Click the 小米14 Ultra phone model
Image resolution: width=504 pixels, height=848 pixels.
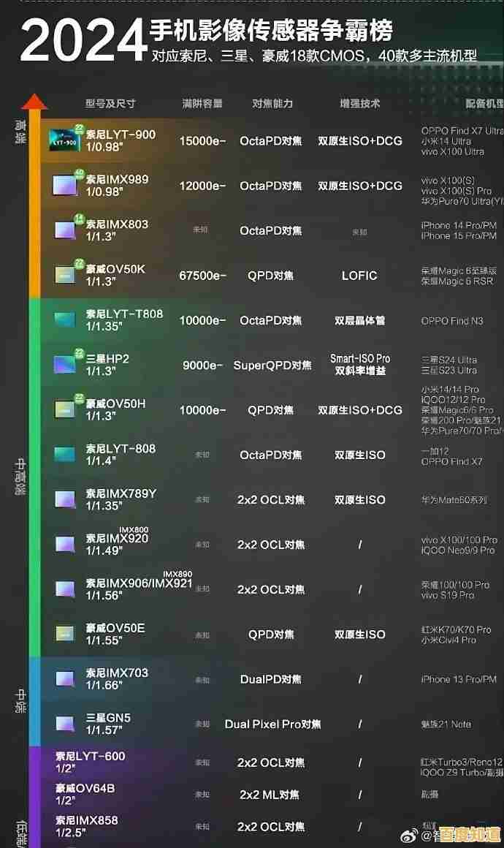446,141
